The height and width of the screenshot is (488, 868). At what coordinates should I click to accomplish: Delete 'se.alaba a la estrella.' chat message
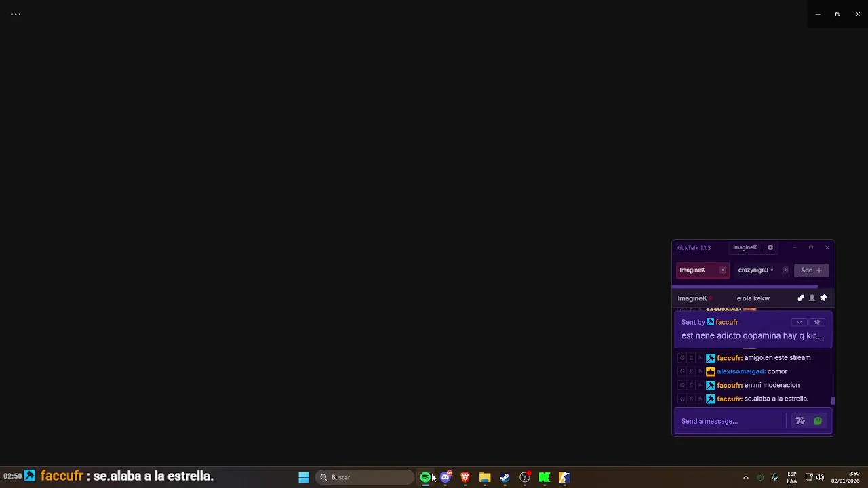691,399
